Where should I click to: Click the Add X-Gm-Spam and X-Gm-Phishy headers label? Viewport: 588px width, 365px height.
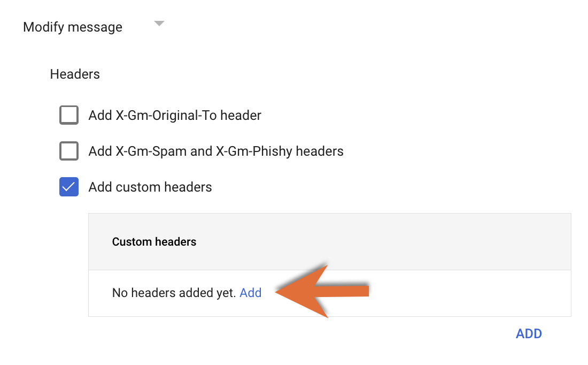(x=216, y=151)
